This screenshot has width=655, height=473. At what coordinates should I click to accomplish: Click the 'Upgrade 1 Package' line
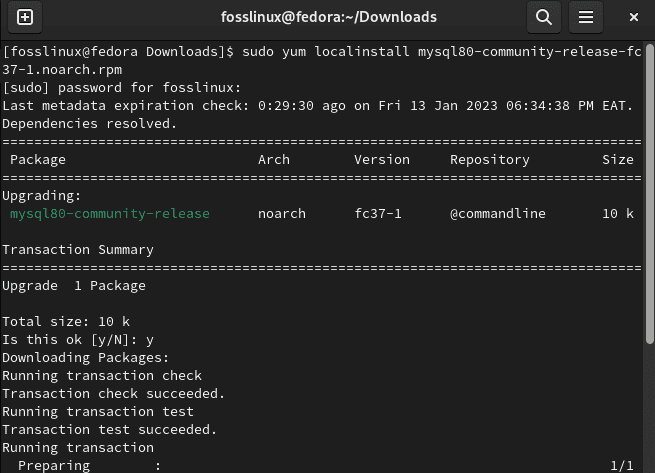pos(74,286)
